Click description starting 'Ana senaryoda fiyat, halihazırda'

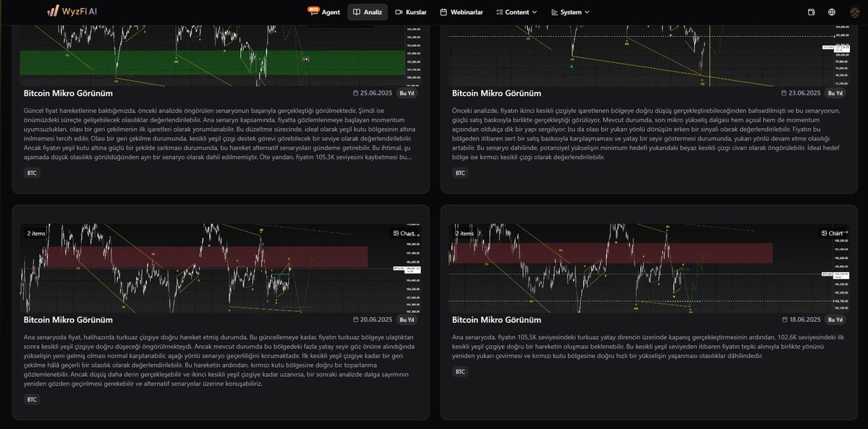click(x=219, y=360)
